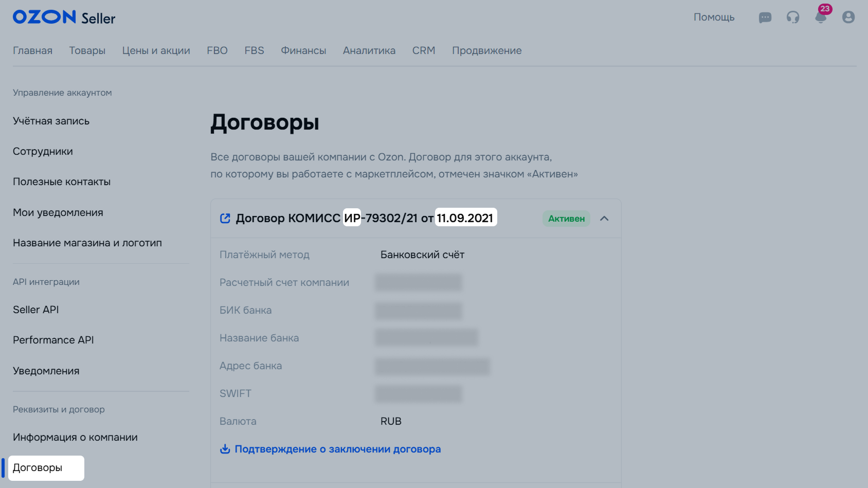This screenshot has width=868, height=488.
Task: Open Performance API sidebar item
Action: [x=53, y=340]
